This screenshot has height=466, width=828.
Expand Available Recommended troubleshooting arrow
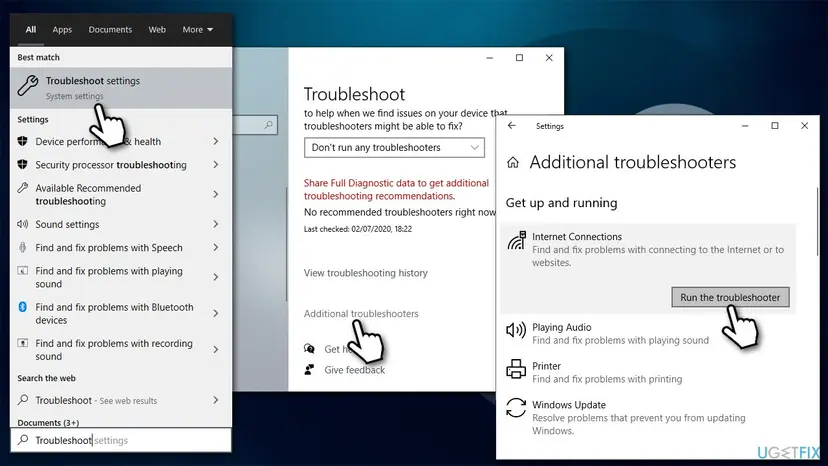(215, 194)
